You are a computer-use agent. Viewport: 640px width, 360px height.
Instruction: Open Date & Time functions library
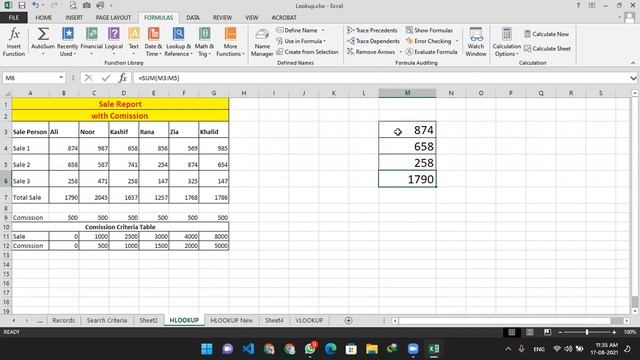[x=153, y=42]
